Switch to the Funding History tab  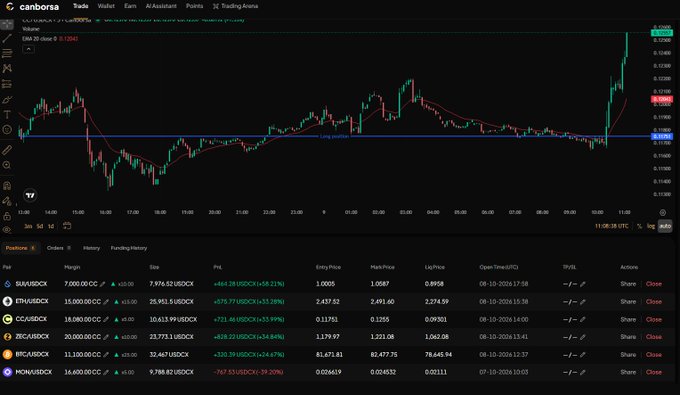click(129, 248)
